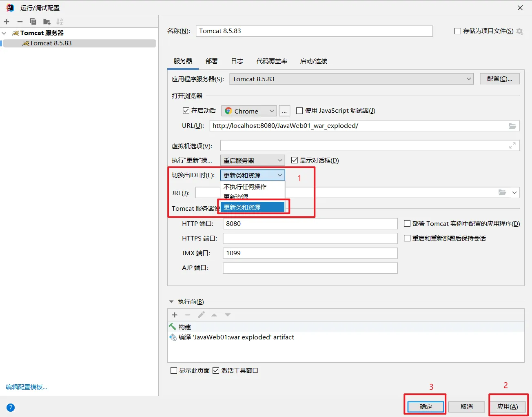This screenshot has width=532, height=417.
Task: Click the AJP port field
Action: coord(310,268)
